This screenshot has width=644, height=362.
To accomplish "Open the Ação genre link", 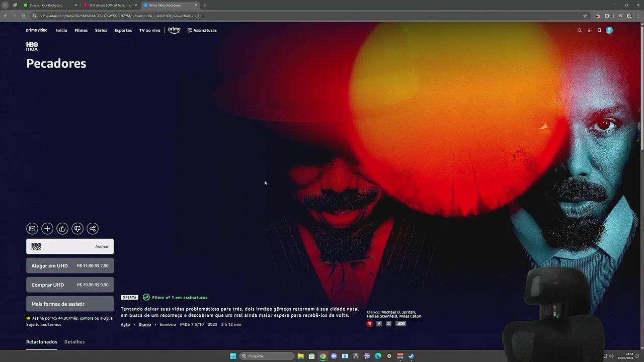I will point(125,324).
